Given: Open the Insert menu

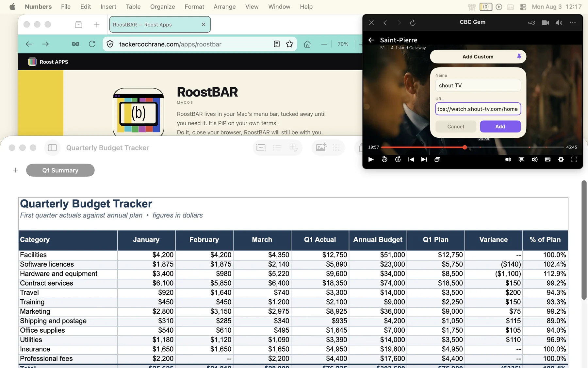Looking at the screenshot, I should pyautogui.click(x=108, y=7).
